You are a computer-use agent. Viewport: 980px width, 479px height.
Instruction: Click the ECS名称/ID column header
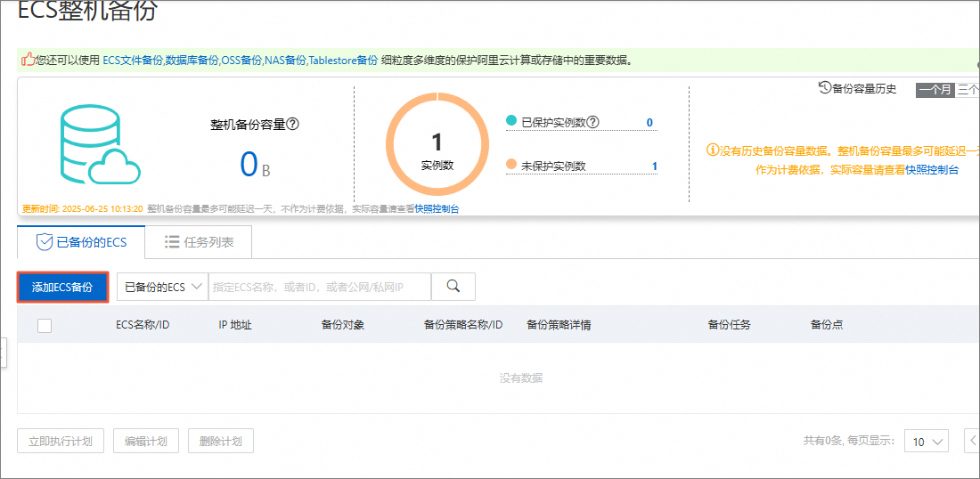143,325
